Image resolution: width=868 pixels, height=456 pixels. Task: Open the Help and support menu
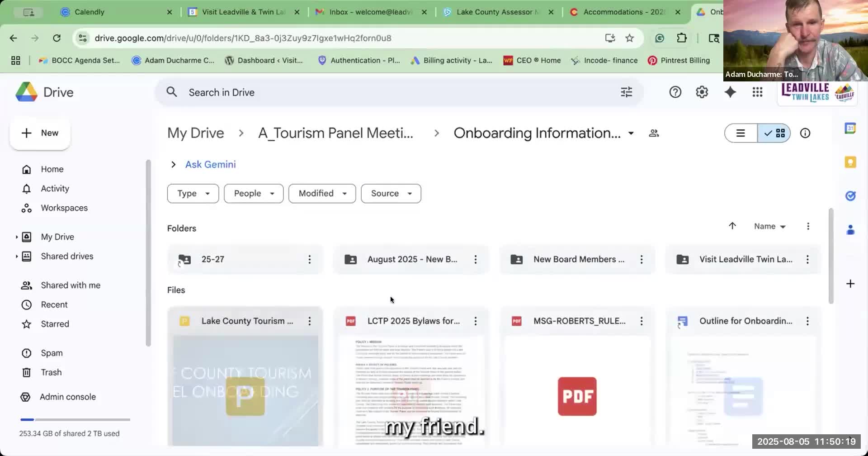tap(675, 92)
